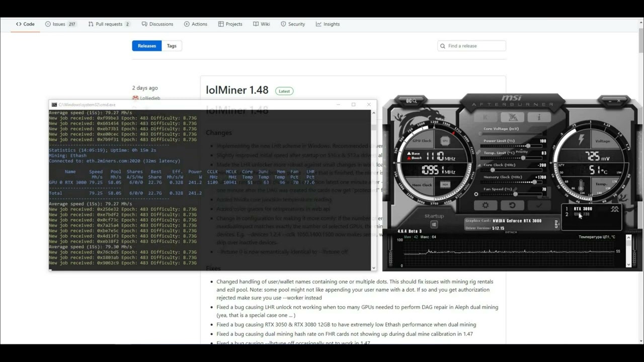644x362 pixels.
Task: Open the Pull requests tab
Action: coord(109,24)
